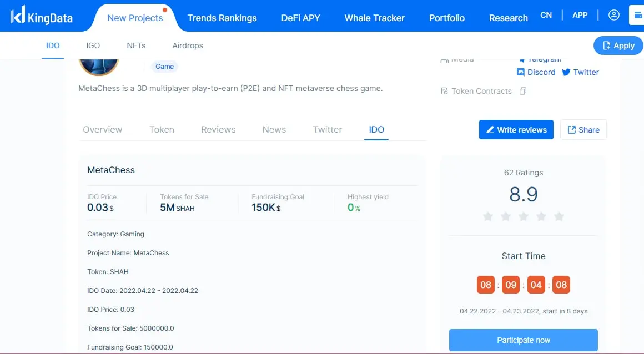
Task: Open the MetaChess project avatar image
Action: 99,67
